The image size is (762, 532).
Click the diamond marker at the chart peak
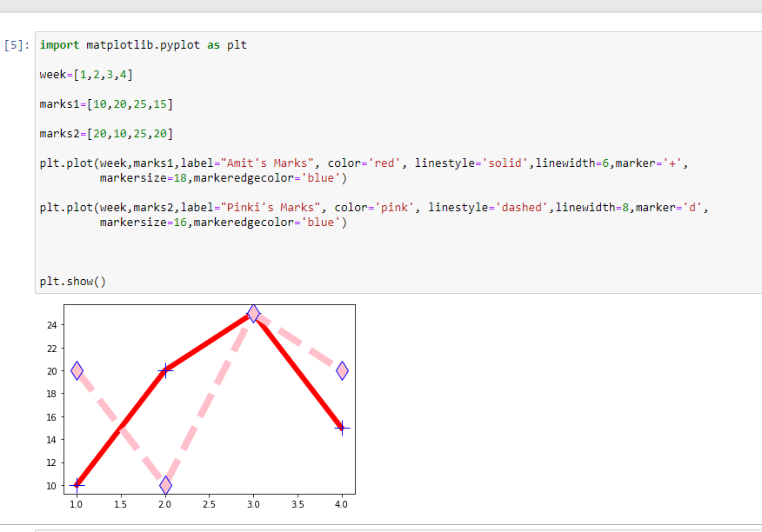(253, 314)
